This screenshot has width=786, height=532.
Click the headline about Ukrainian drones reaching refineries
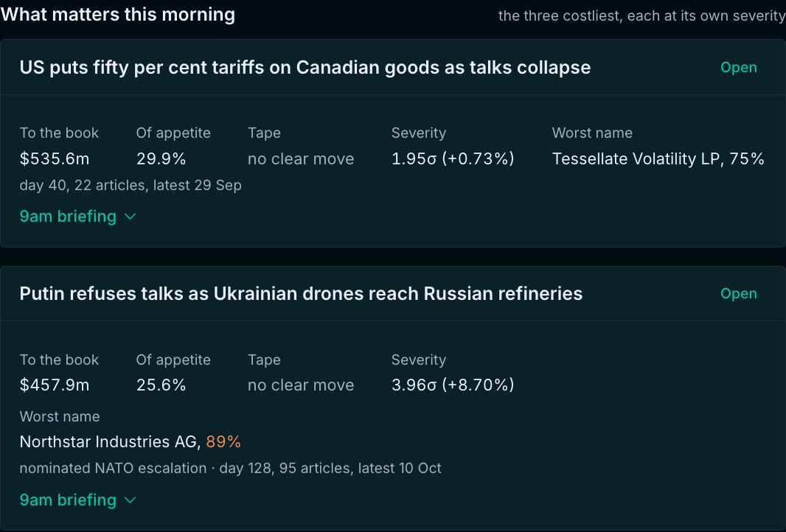coord(301,293)
